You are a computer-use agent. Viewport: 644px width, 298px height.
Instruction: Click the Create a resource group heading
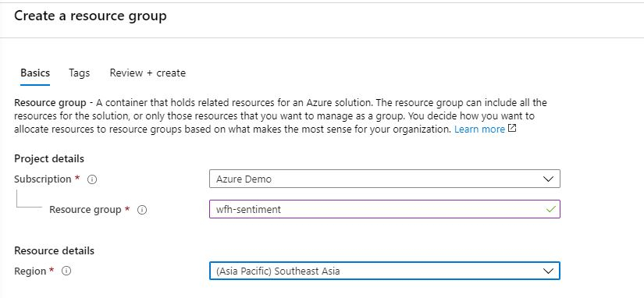(x=91, y=16)
